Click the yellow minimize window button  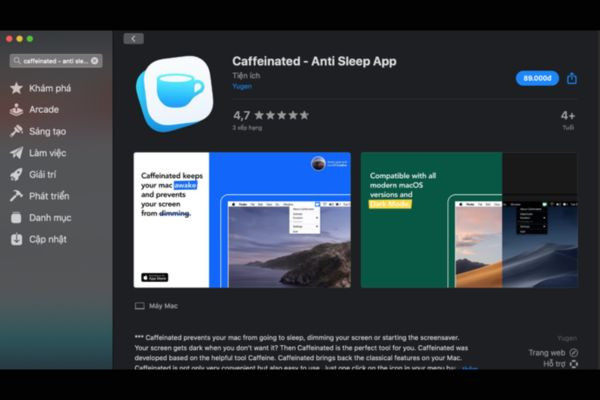tap(20, 39)
